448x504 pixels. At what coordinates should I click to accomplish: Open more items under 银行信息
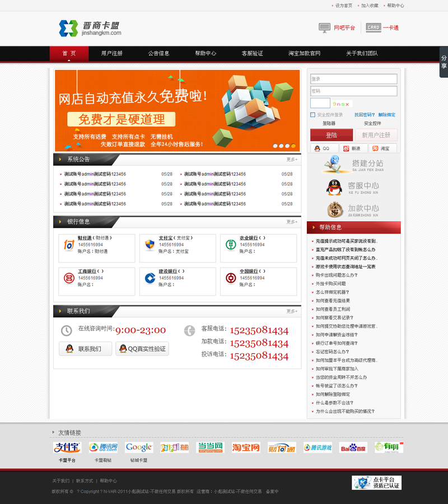292,221
